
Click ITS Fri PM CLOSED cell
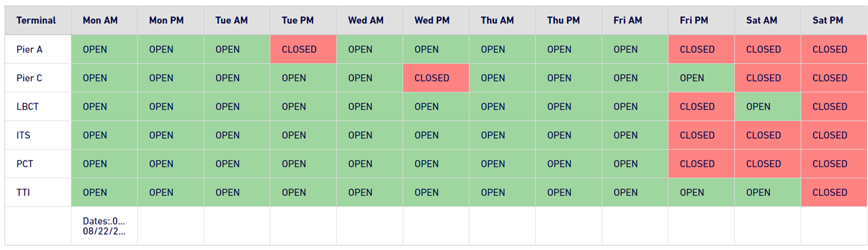701,135
